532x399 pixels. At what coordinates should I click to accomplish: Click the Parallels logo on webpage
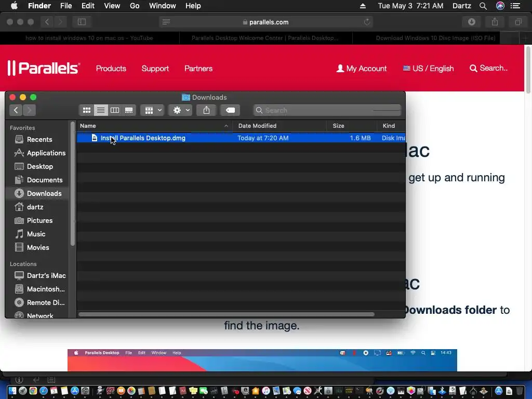pos(44,68)
